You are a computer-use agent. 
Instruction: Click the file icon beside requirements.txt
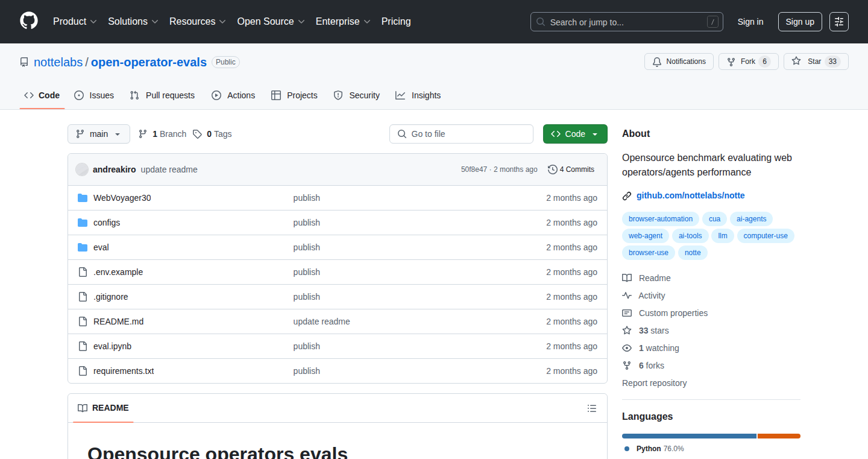(x=83, y=371)
